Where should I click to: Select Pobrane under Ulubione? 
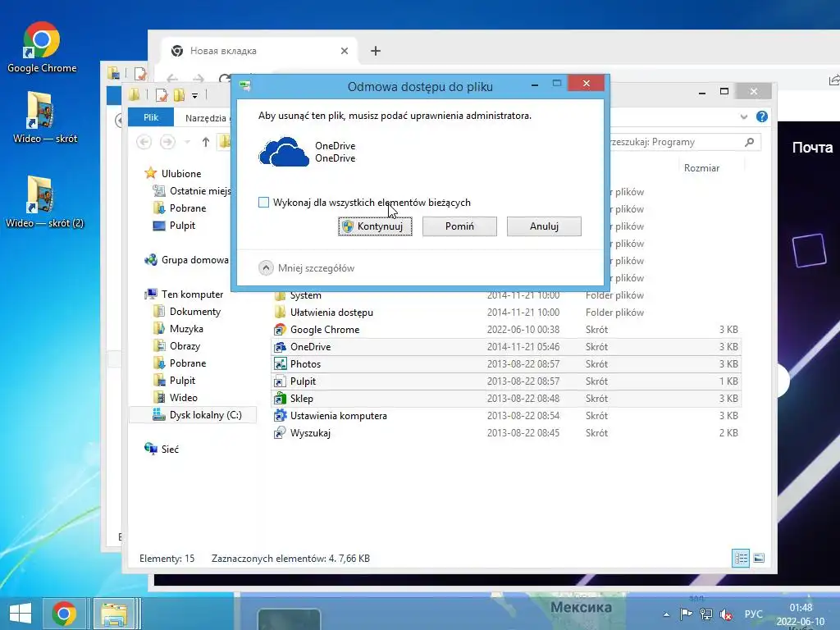point(180,208)
